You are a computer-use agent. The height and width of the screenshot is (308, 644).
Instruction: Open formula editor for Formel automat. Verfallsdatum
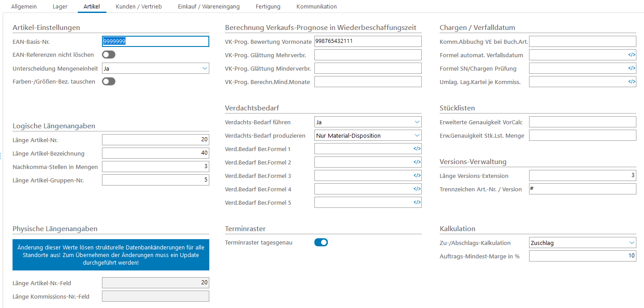pyautogui.click(x=631, y=55)
